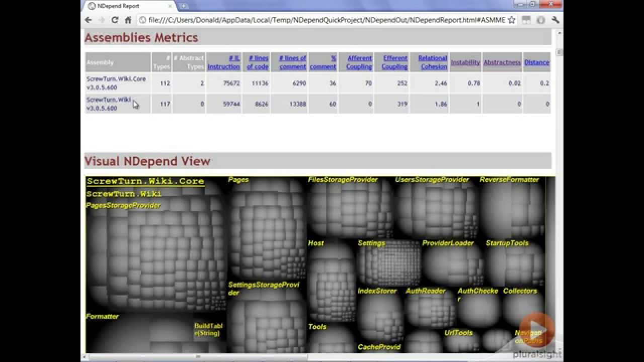Click the browser forward arrow
The height and width of the screenshot is (362, 644).
coord(101,20)
